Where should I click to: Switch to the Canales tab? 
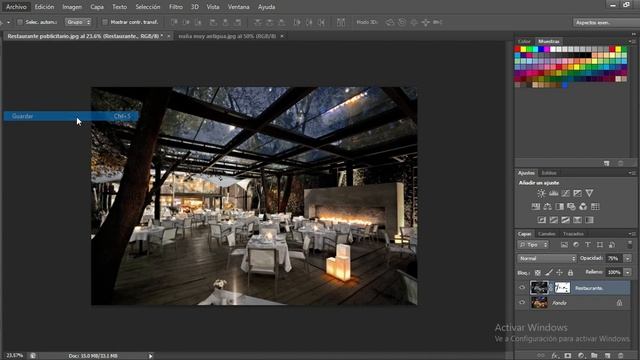pyautogui.click(x=547, y=234)
